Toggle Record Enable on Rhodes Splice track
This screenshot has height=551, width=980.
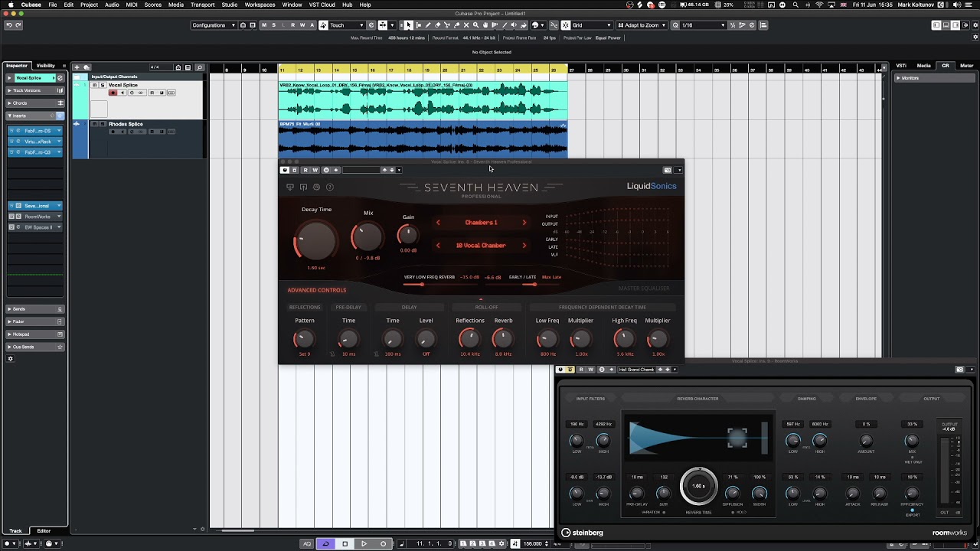(113, 132)
